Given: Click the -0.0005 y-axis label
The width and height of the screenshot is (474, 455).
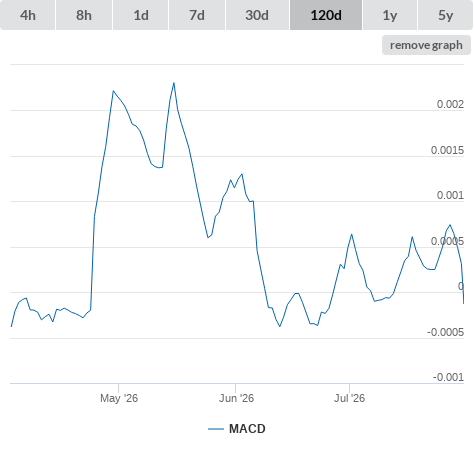Looking at the screenshot, I should pos(445,332).
